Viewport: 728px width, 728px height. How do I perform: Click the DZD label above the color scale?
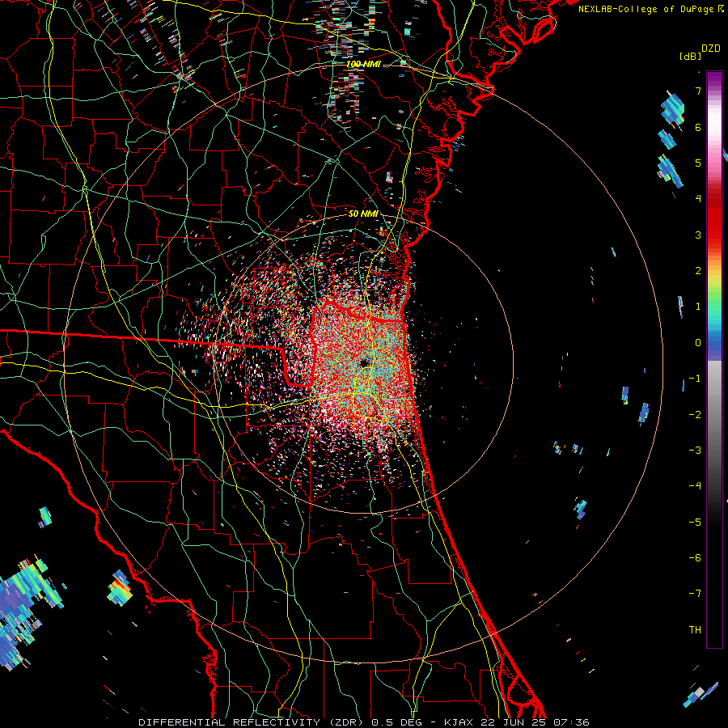[x=711, y=49]
